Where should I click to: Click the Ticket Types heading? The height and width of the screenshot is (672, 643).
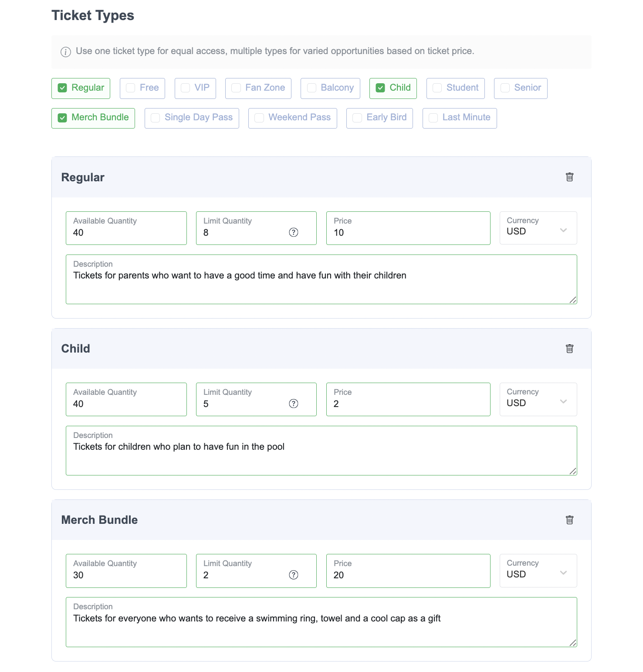coord(93,16)
